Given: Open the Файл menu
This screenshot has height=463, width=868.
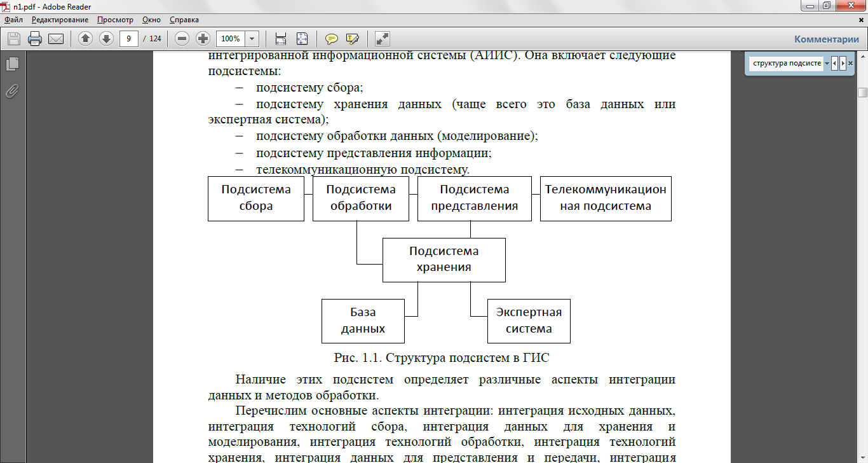Looking at the screenshot, I should pyautogui.click(x=13, y=20).
